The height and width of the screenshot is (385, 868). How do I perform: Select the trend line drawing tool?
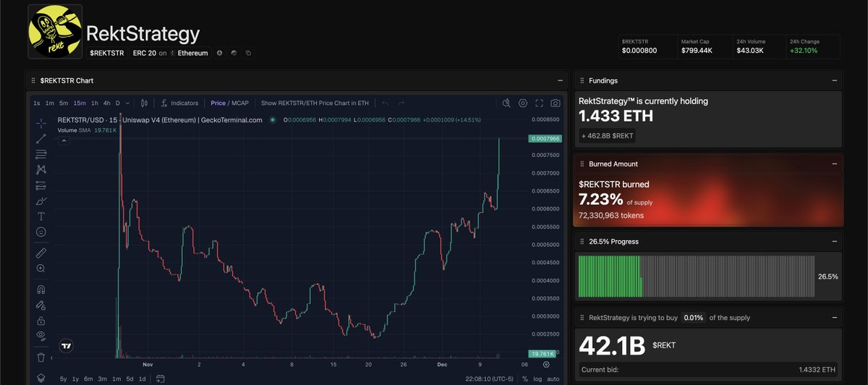pyautogui.click(x=41, y=138)
